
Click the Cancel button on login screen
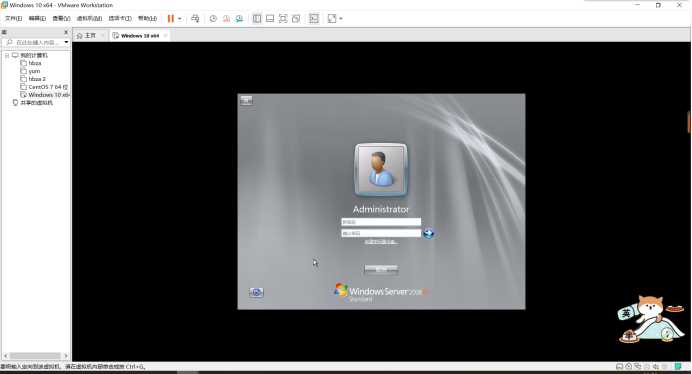pyautogui.click(x=381, y=269)
